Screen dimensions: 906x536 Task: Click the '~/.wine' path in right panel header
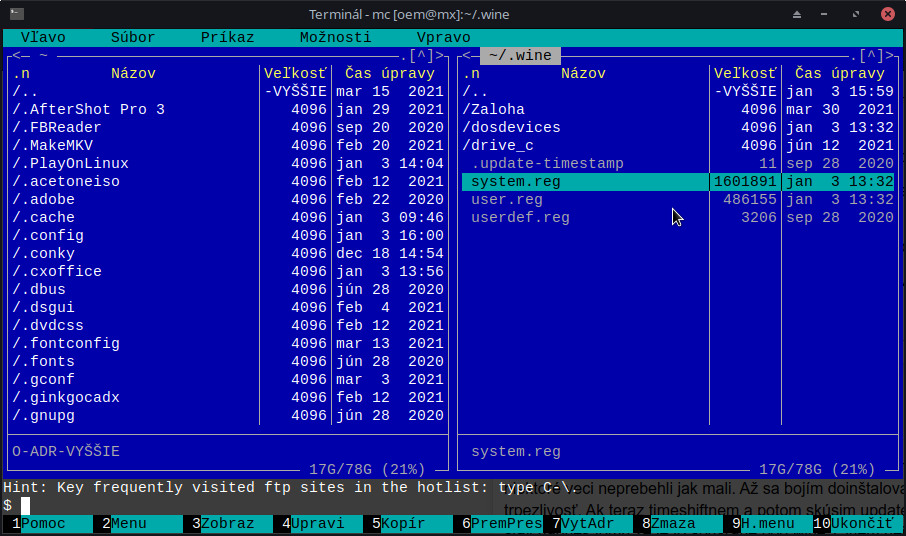(520, 55)
